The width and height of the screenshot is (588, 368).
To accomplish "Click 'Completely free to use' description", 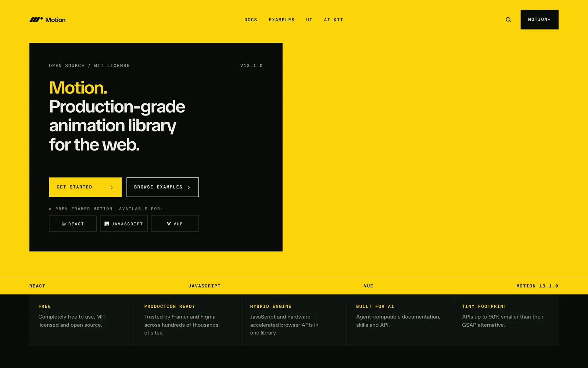I will (x=72, y=321).
